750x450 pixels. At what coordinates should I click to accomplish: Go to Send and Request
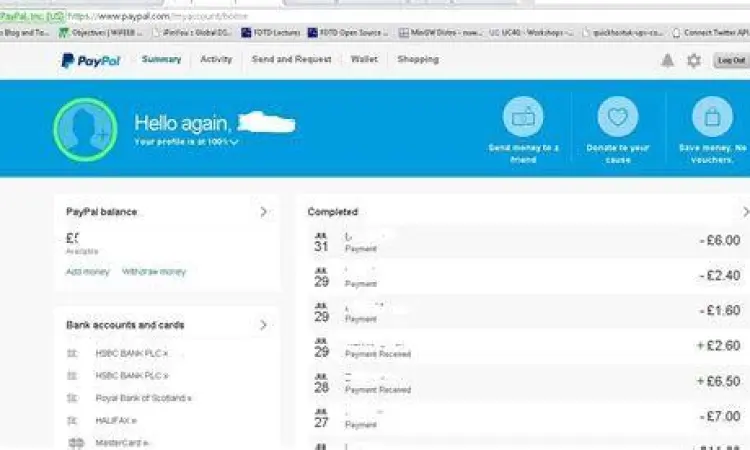click(x=291, y=59)
